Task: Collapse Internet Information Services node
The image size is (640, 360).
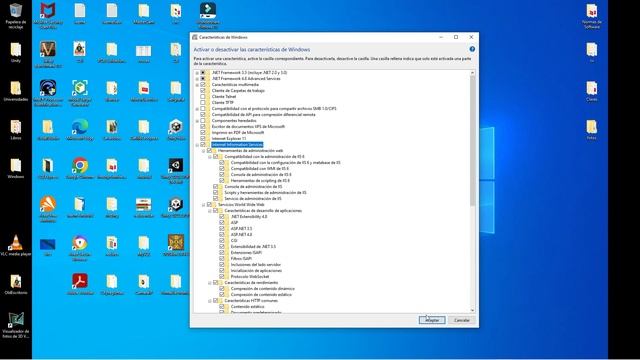Action: tap(197, 144)
